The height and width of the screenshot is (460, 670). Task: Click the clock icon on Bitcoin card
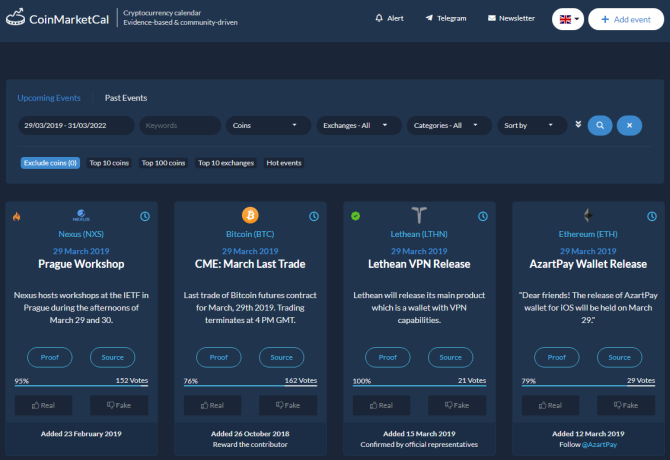pos(314,217)
